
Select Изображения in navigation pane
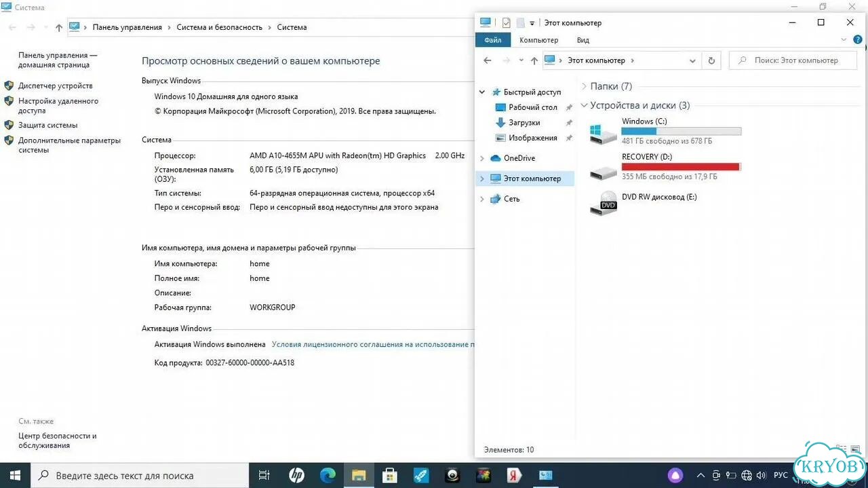[533, 138]
